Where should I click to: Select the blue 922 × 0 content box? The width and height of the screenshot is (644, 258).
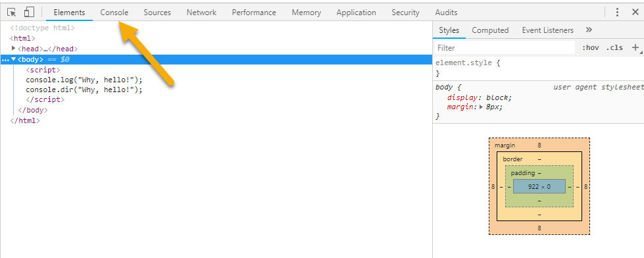539,186
